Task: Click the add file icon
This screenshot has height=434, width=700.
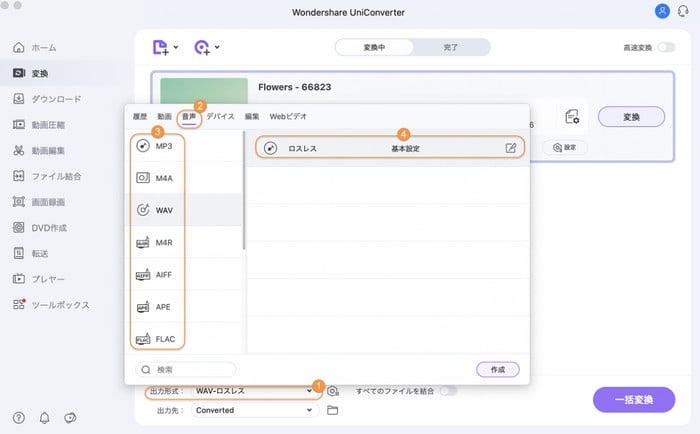Action: pyautogui.click(x=160, y=47)
